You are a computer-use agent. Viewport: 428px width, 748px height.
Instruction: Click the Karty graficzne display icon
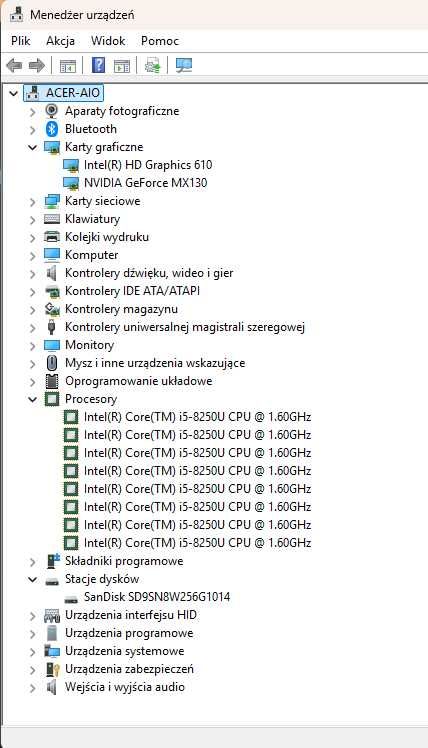tap(52, 147)
